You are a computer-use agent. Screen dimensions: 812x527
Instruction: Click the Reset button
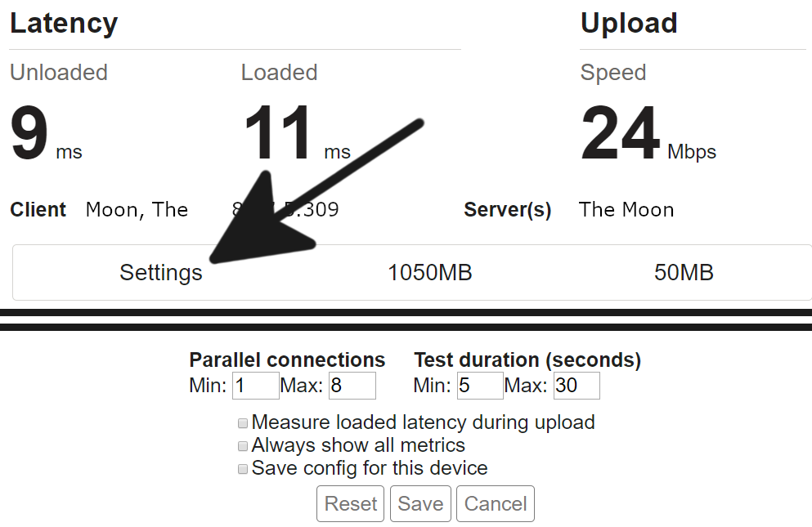click(350, 503)
